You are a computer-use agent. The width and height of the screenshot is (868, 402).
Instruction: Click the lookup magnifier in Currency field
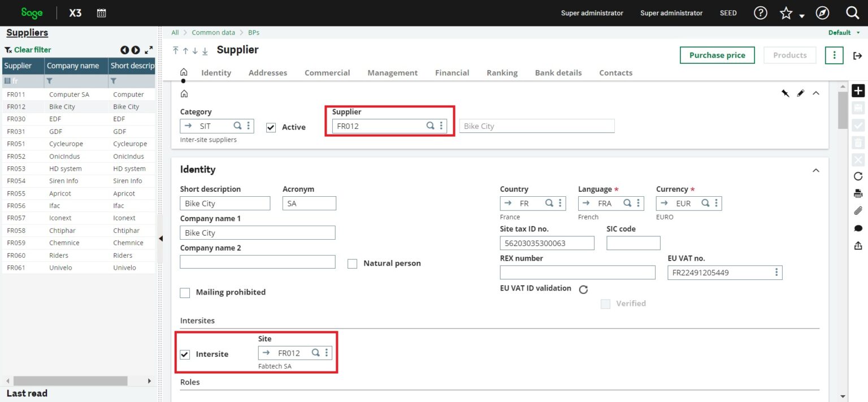tap(705, 203)
